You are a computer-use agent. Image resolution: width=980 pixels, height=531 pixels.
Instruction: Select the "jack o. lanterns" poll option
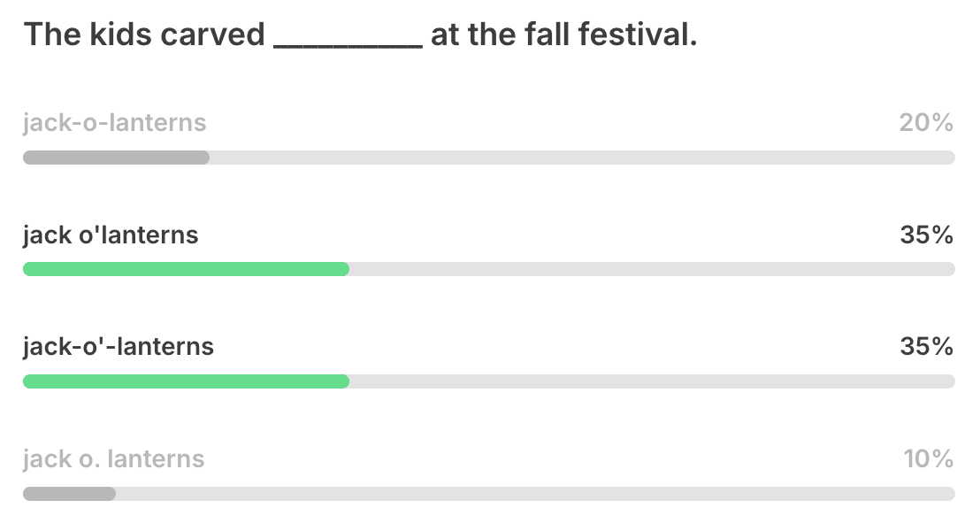(114, 459)
